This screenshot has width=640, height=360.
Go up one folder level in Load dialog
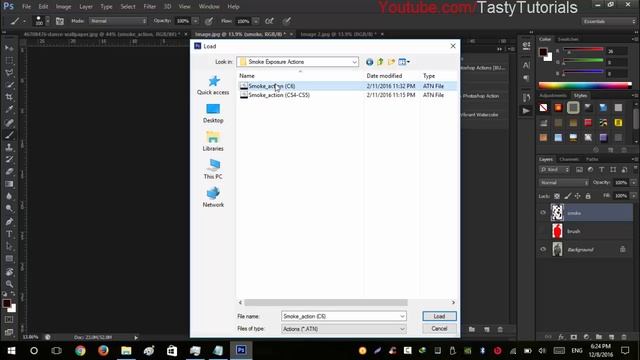380,62
